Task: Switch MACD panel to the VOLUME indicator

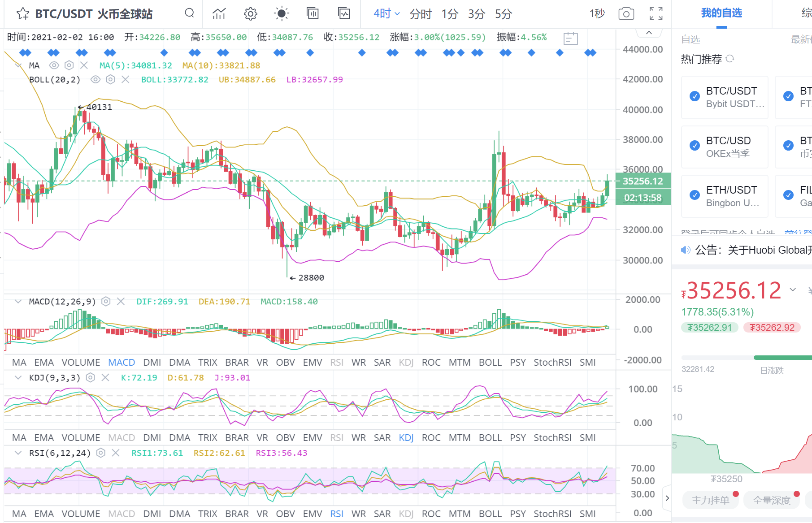Action: (81, 362)
